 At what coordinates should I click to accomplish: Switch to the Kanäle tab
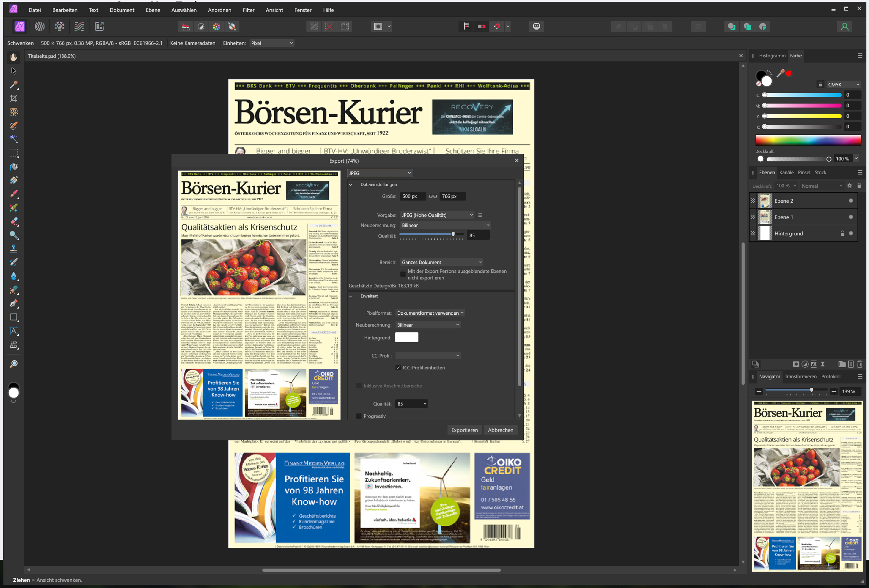[x=787, y=172]
